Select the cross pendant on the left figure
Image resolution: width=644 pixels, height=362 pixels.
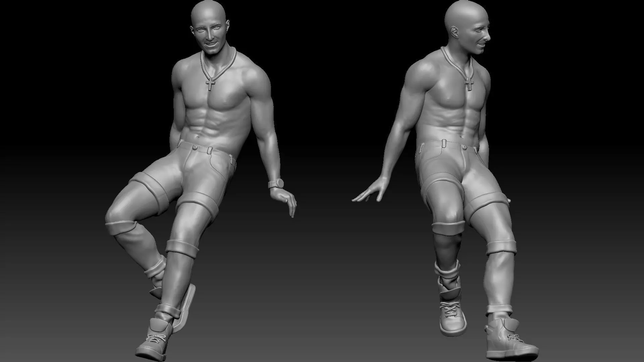(210, 84)
